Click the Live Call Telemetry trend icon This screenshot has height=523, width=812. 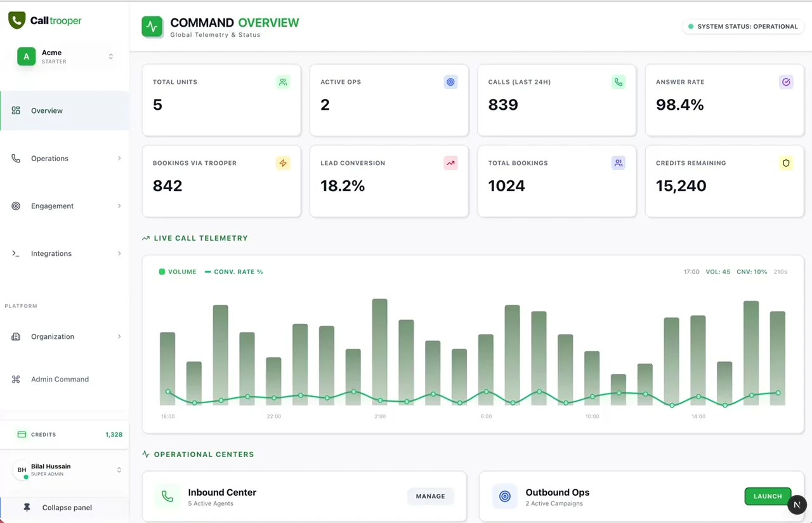(146, 238)
